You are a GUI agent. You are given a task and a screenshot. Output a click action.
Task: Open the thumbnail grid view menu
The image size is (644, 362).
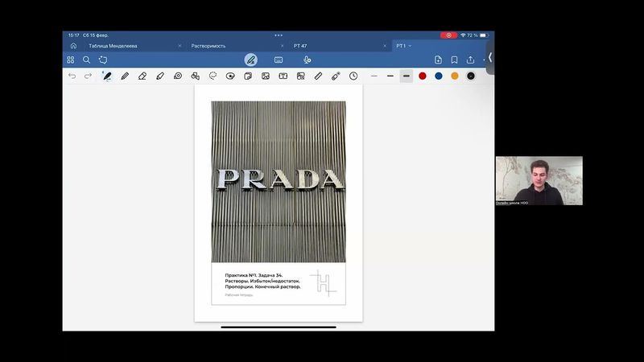click(71, 60)
